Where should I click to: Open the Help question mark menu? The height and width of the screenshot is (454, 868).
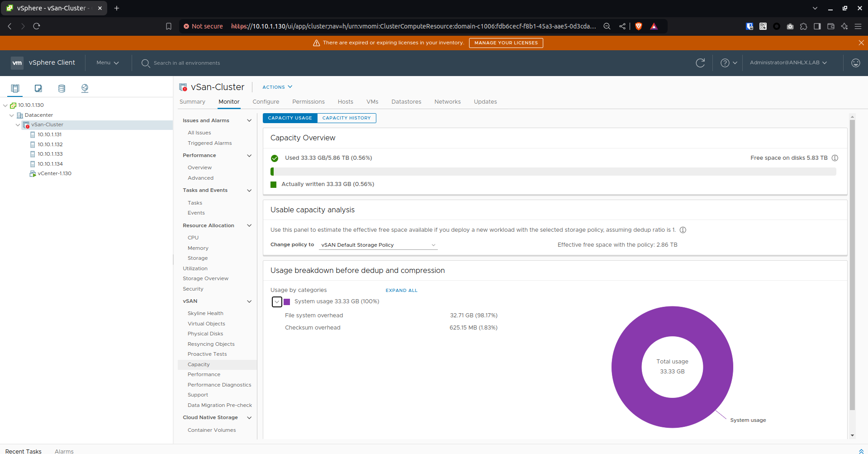click(728, 63)
